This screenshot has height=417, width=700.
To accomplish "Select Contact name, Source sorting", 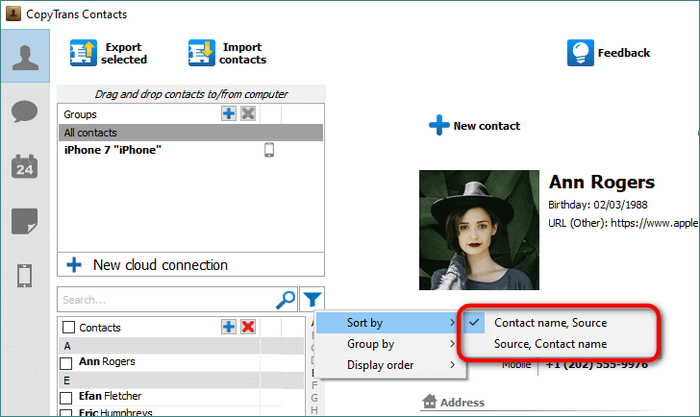I will (x=550, y=322).
